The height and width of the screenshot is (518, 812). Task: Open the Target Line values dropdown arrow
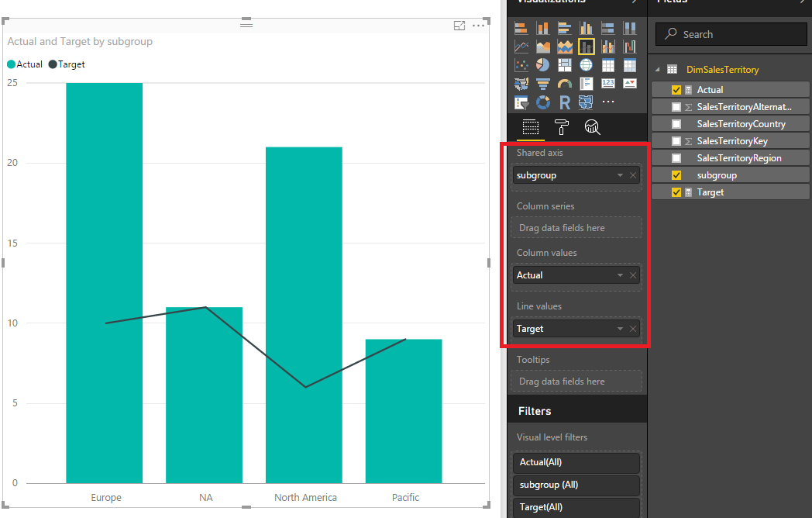tap(620, 329)
